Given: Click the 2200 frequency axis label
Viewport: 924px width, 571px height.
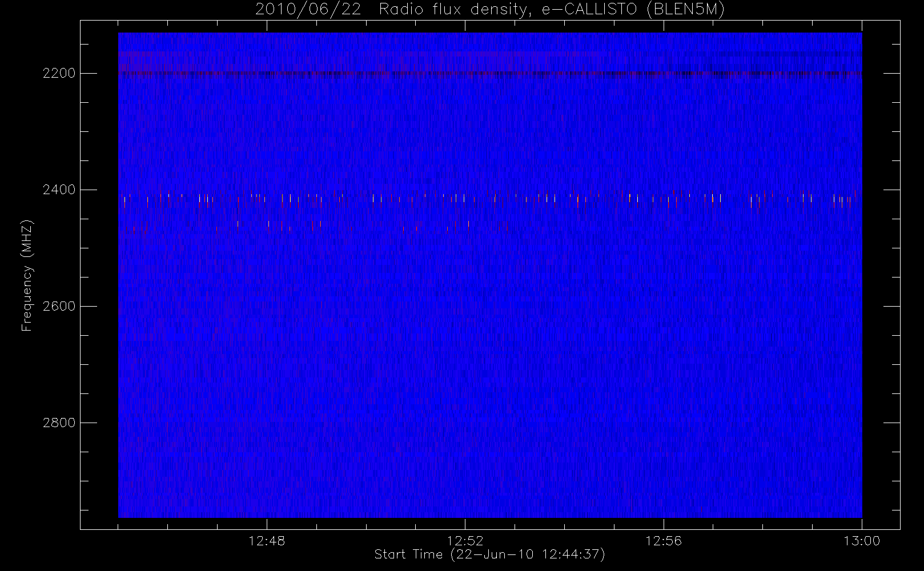Looking at the screenshot, I should pyautogui.click(x=59, y=74).
